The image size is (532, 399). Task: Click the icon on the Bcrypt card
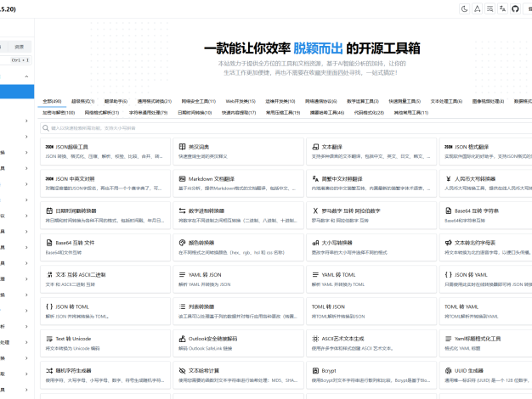click(315, 370)
